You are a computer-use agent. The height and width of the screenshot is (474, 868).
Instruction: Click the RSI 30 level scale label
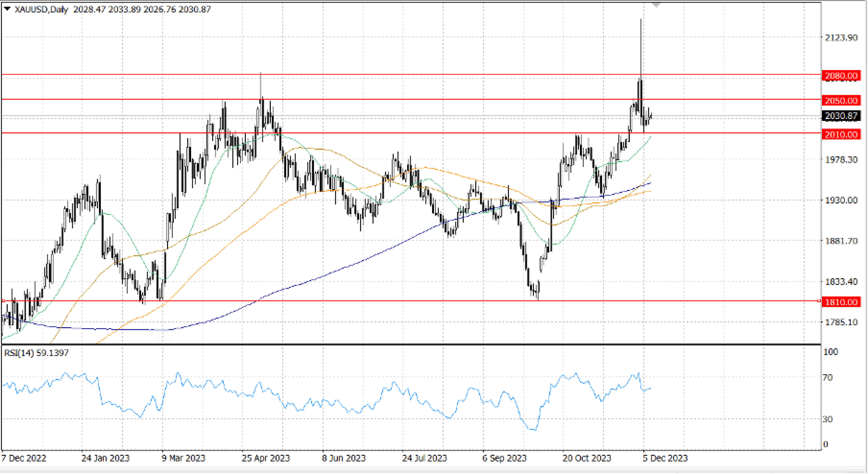pos(827,419)
